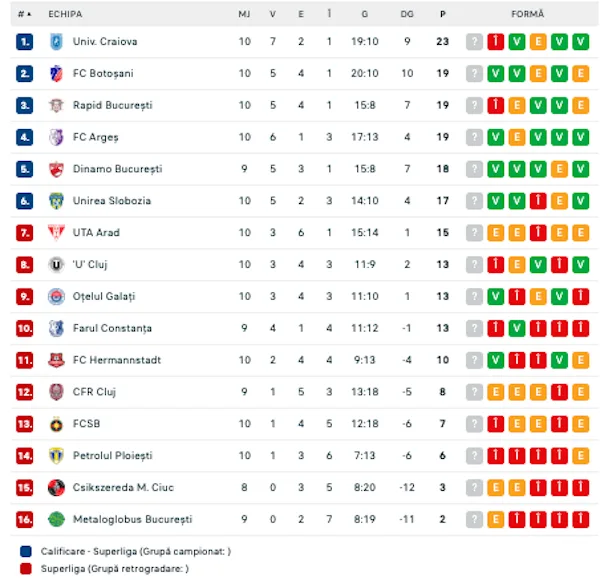
Task: Click the ECHIPA column header
Action: tap(65, 14)
